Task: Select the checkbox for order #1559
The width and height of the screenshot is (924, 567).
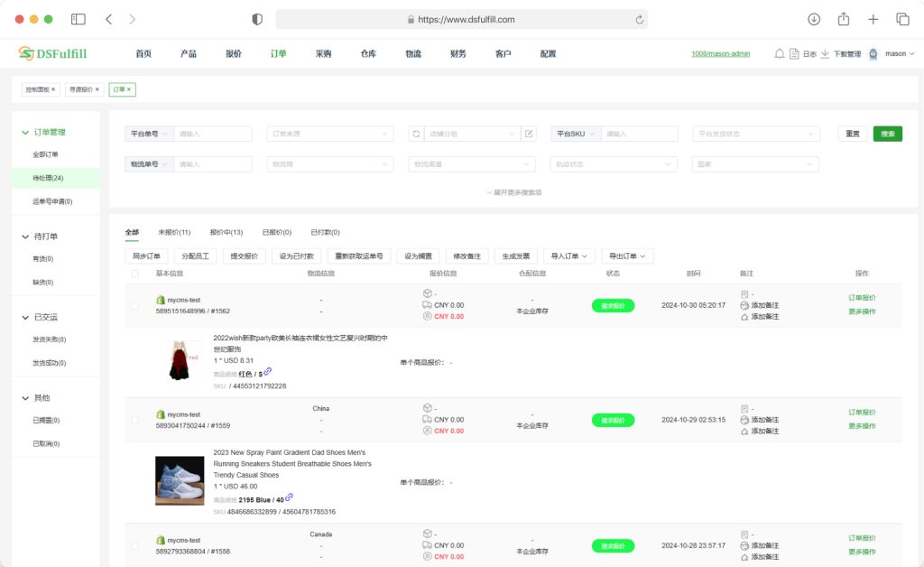Action: click(x=135, y=420)
